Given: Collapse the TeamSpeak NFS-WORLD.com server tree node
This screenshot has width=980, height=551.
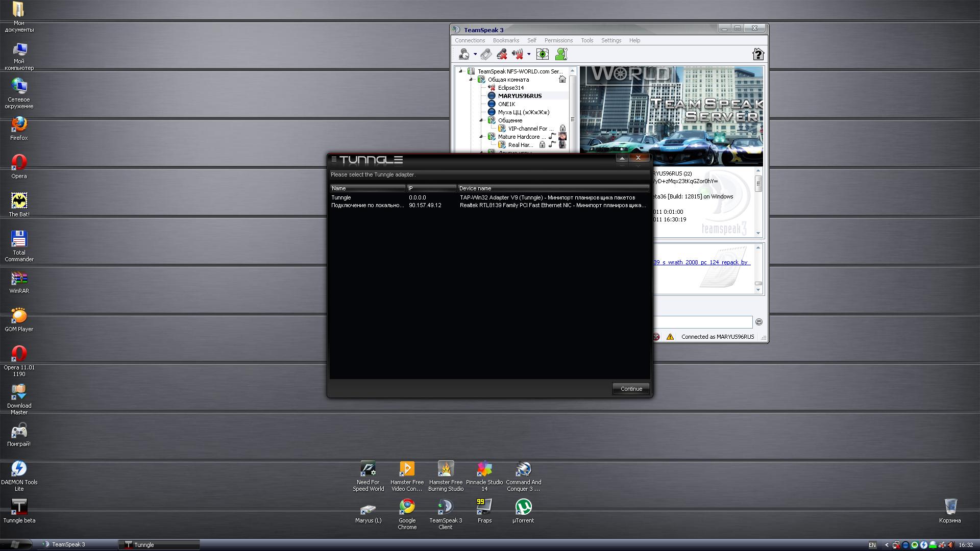Looking at the screenshot, I should 460,71.
